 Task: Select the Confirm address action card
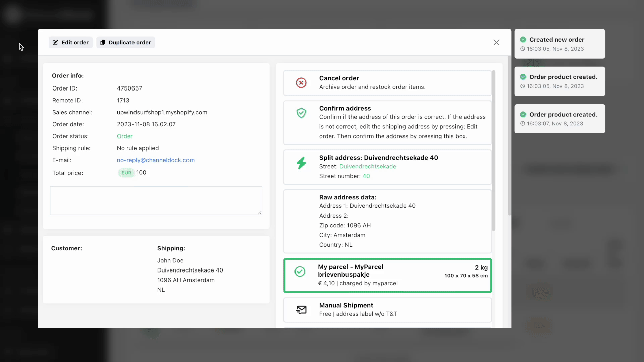pos(387,122)
